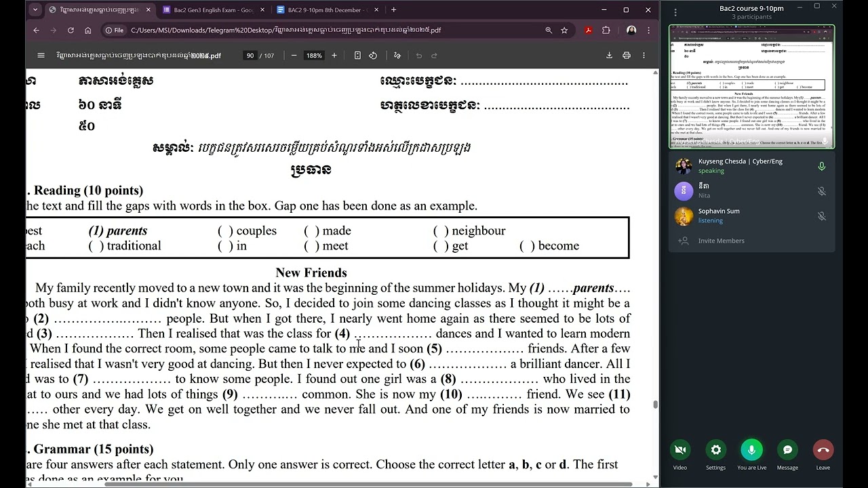Reload the current browser page

tap(71, 30)
